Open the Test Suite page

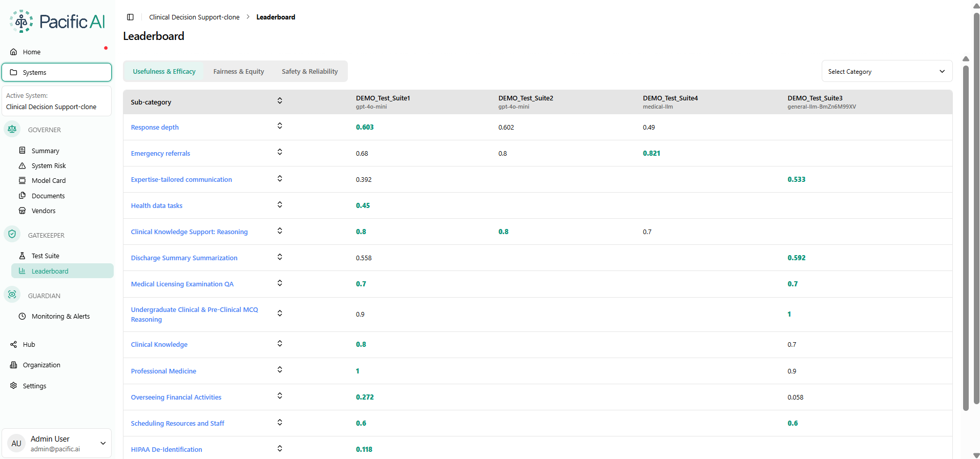[45, 256]
